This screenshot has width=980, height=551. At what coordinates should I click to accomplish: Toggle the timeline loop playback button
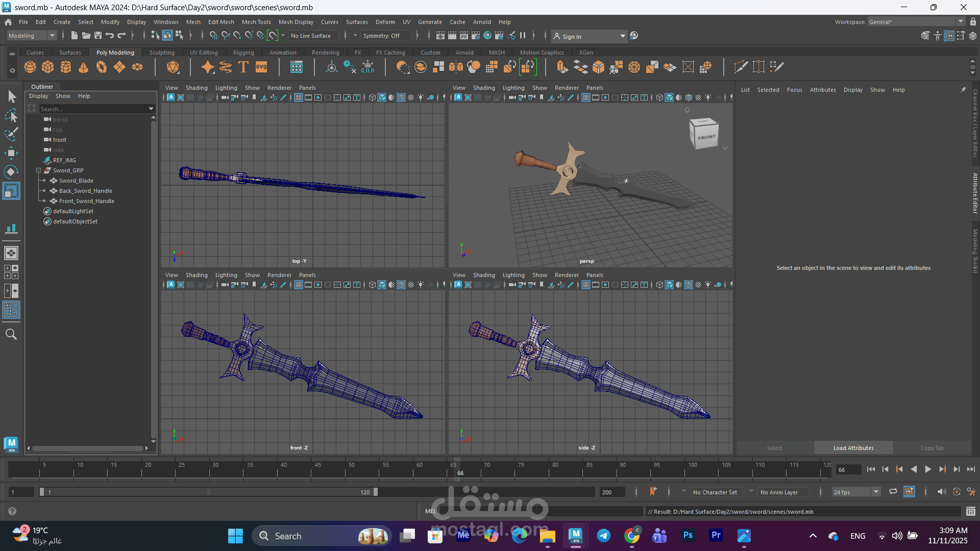(893, 492)
